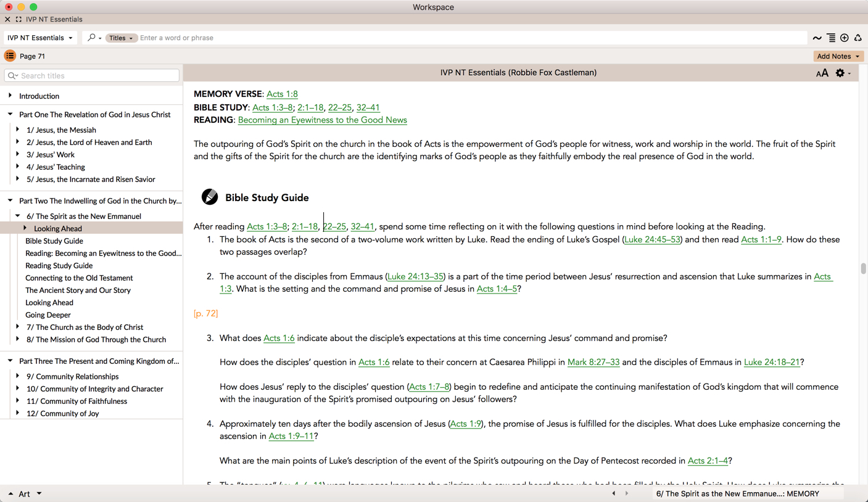Expand 7/ The Church as the Body

tap(18, 327)
